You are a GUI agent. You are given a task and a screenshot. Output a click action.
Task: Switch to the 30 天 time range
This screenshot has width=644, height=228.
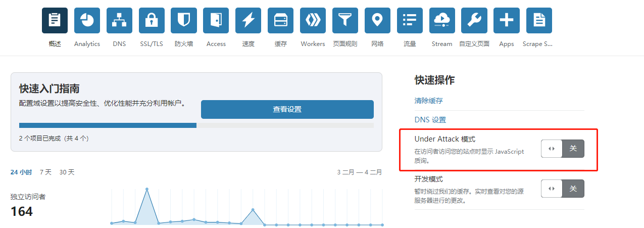pyautogui.click(x=67, y=172)
